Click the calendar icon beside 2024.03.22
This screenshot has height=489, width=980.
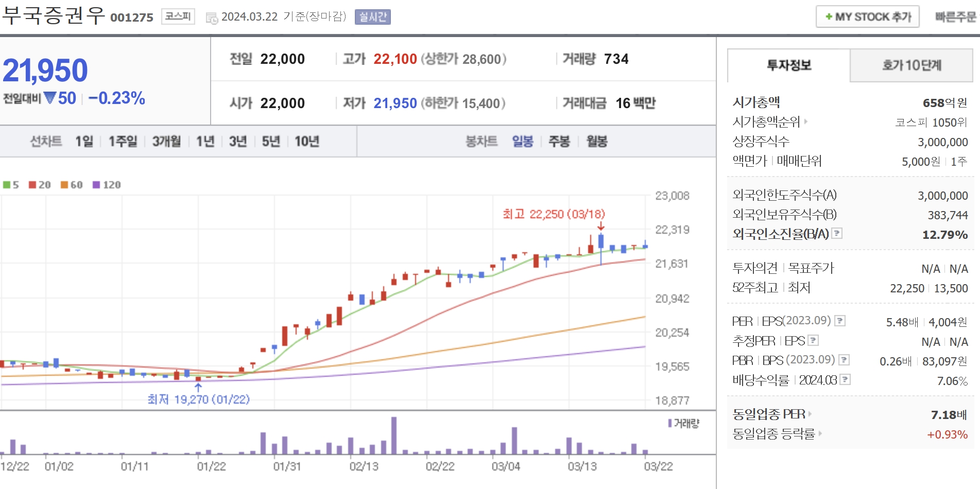point(212,18)
